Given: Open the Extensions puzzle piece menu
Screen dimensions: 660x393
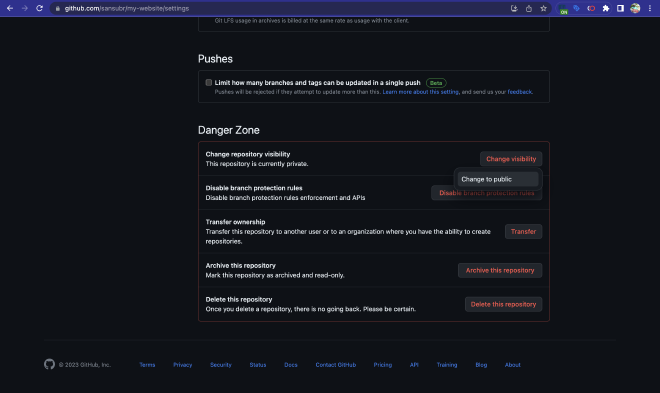Looking at the screenshot, I should tap(606, 8).
